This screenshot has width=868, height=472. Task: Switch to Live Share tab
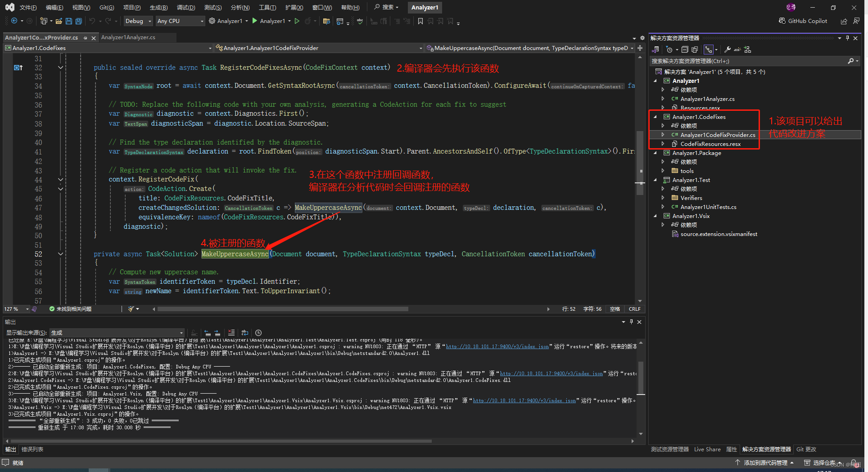tap(707, 449)
